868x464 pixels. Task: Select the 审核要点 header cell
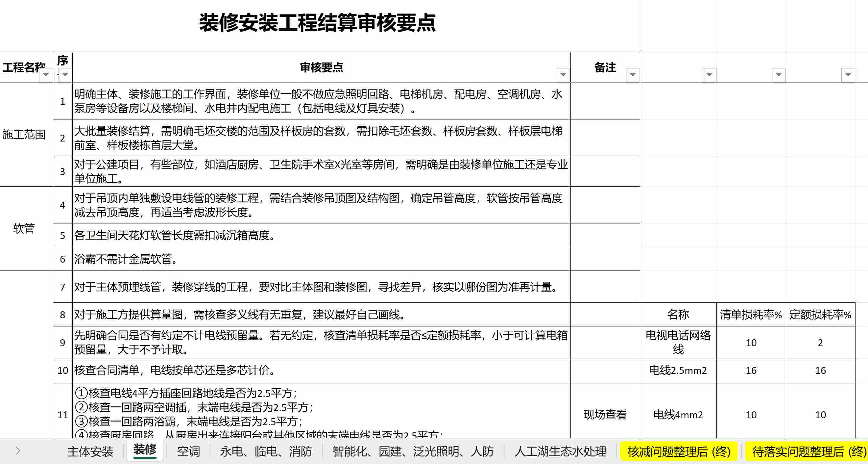[x=322, y=67]
